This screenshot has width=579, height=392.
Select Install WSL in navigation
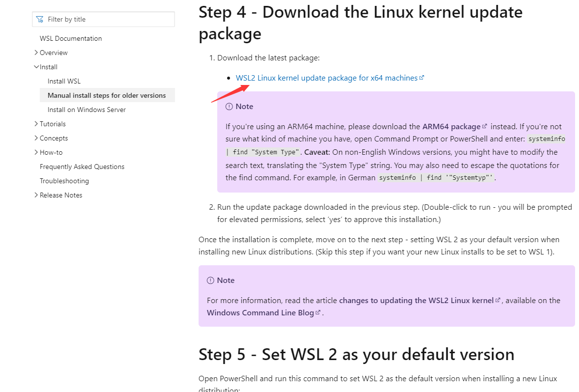64,81
